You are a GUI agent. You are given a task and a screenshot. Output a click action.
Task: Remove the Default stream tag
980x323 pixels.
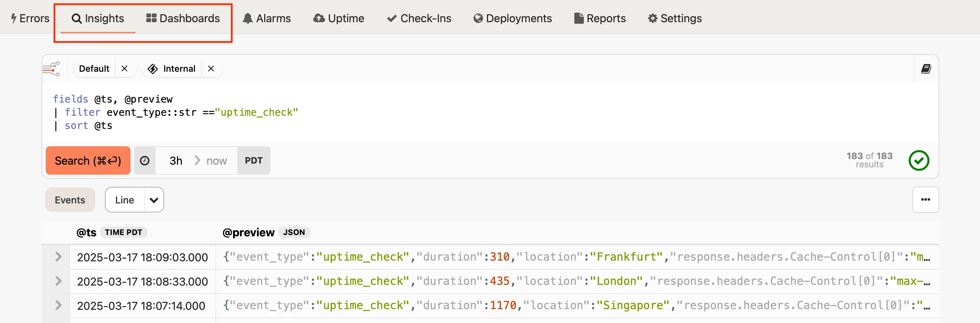[124, 69]
